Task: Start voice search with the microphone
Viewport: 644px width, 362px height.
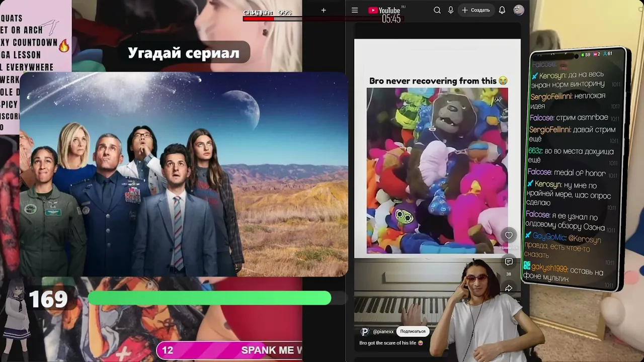Action: click(451, 10)
